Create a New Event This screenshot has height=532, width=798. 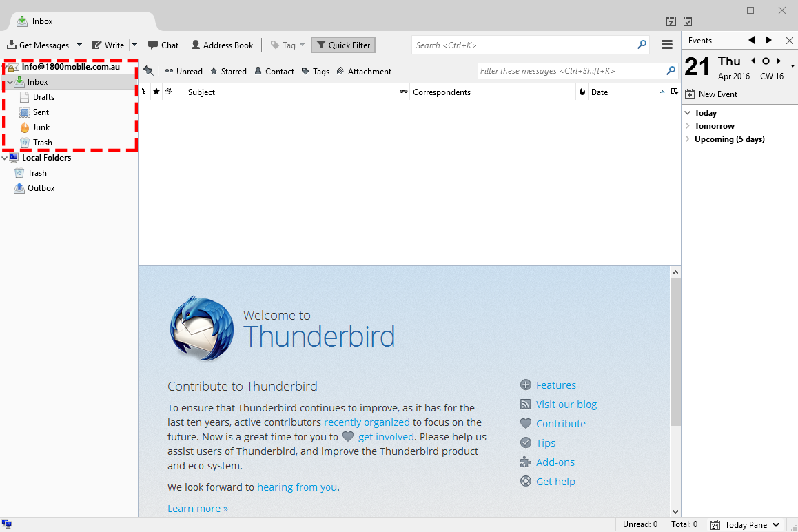click(x=711, y=94)
